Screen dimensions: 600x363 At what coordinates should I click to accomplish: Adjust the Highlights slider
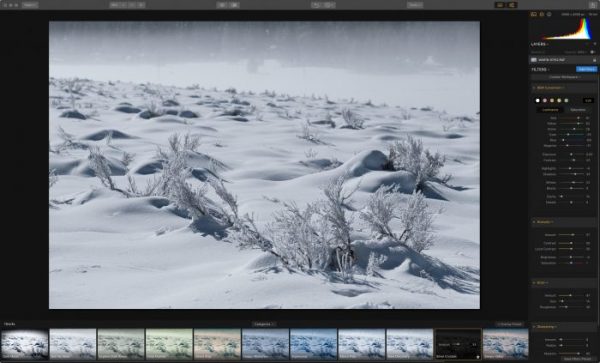pyautogui.click(x=572, y=168)
